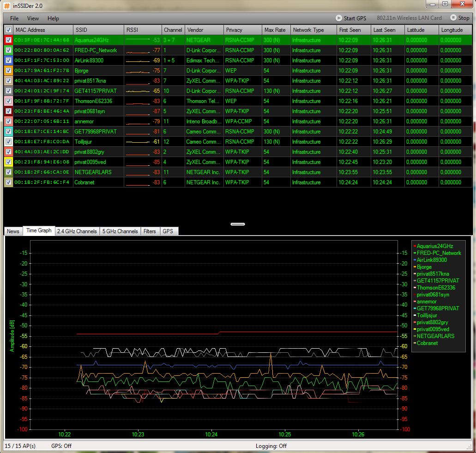Click the Logging: Off status entry
Screen dimensions: 476x453
271,446
